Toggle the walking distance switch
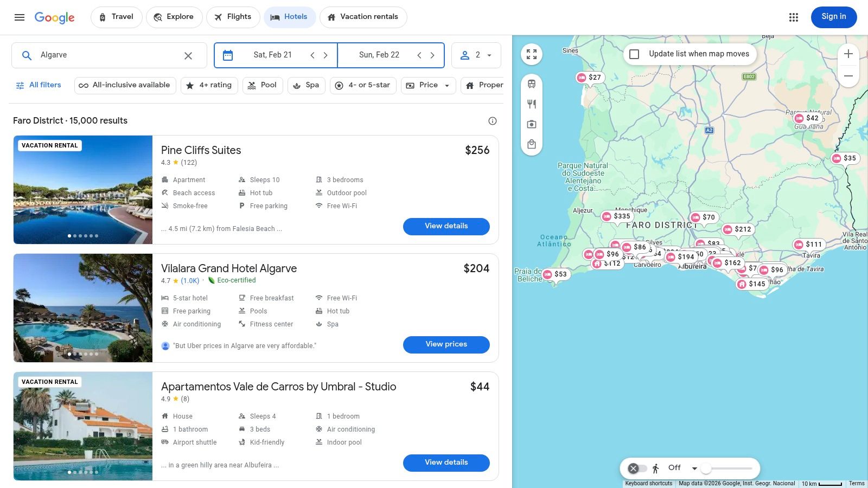This screenshot has height=488, width=868. 637,468
